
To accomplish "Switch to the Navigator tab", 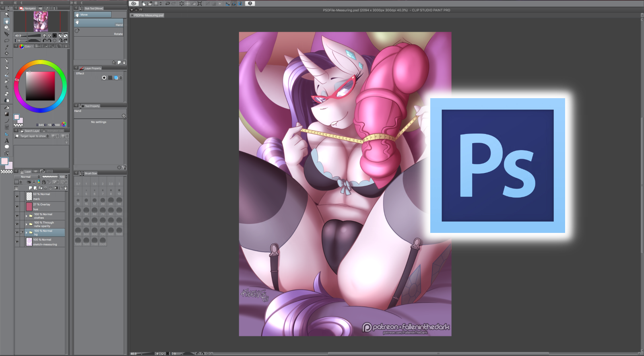I will 28,8.
